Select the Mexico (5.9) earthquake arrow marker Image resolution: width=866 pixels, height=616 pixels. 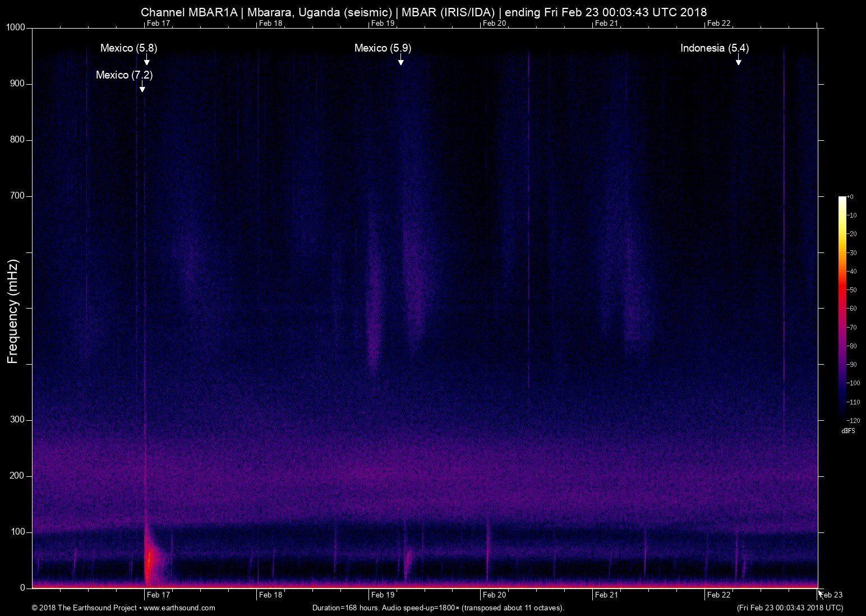tap(401, 60)
